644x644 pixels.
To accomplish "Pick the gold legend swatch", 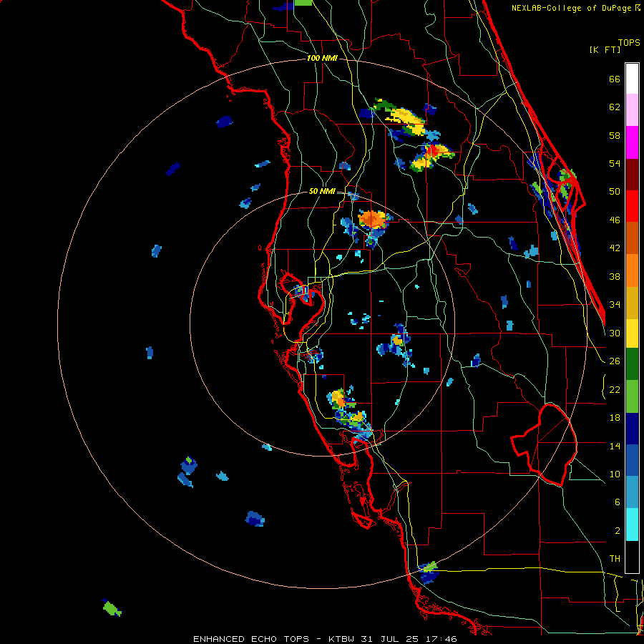I will click(632, 303).
